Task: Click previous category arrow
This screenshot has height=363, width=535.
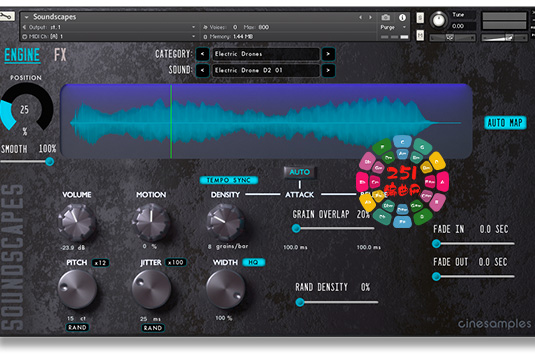Action: 203,54
